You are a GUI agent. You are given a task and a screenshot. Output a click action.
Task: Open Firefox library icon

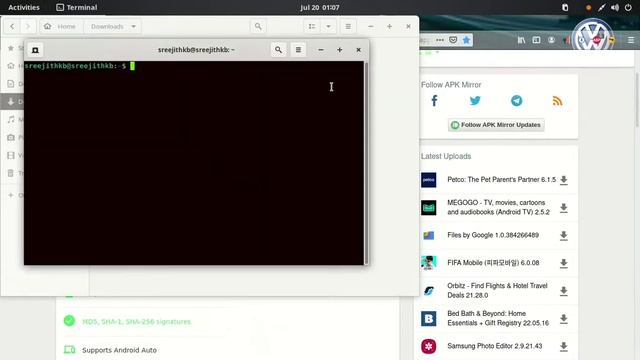521,40
